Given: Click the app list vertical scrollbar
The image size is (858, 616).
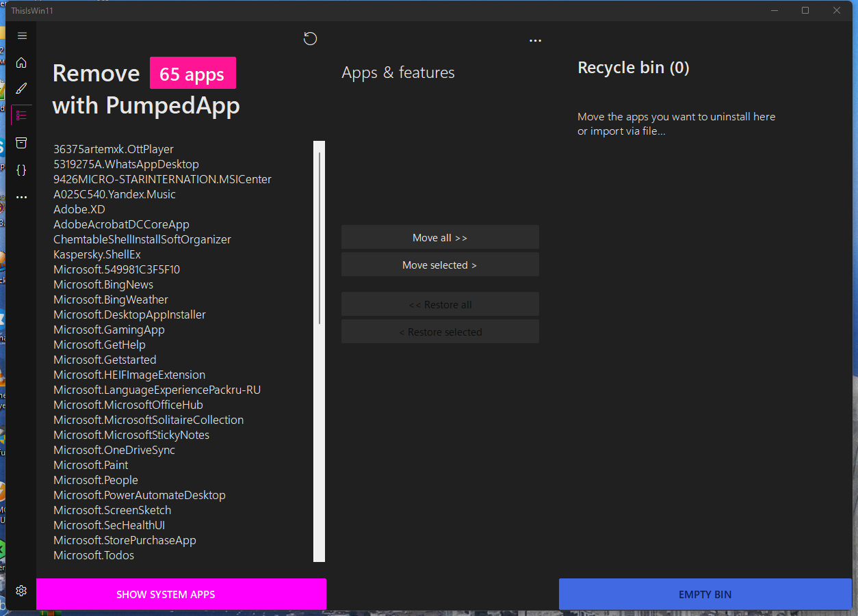Looking at the screenshot, I should coord(319,351).
